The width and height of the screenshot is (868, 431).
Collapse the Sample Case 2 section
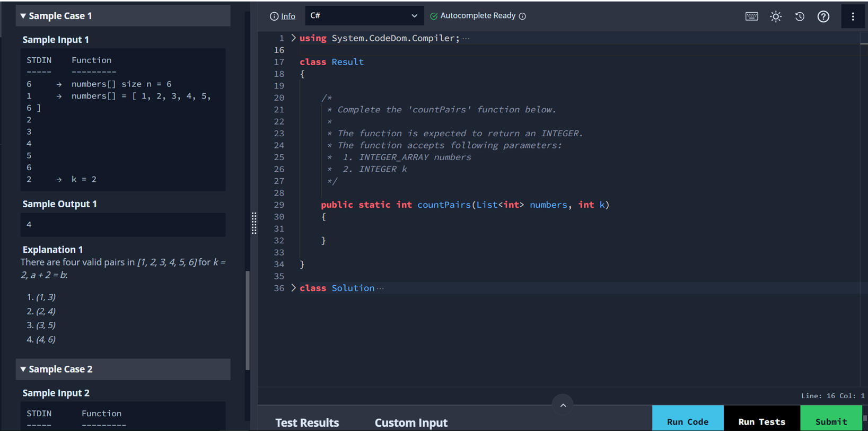123,369
